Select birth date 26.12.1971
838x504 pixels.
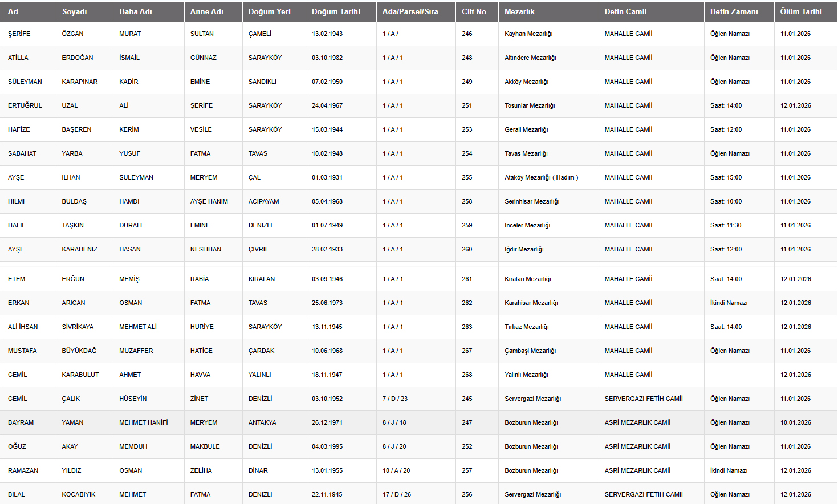[x=327, y=422]
